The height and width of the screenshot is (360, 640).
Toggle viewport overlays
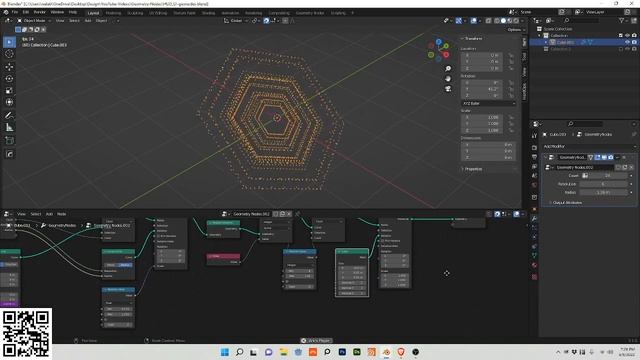pos(473,20)
